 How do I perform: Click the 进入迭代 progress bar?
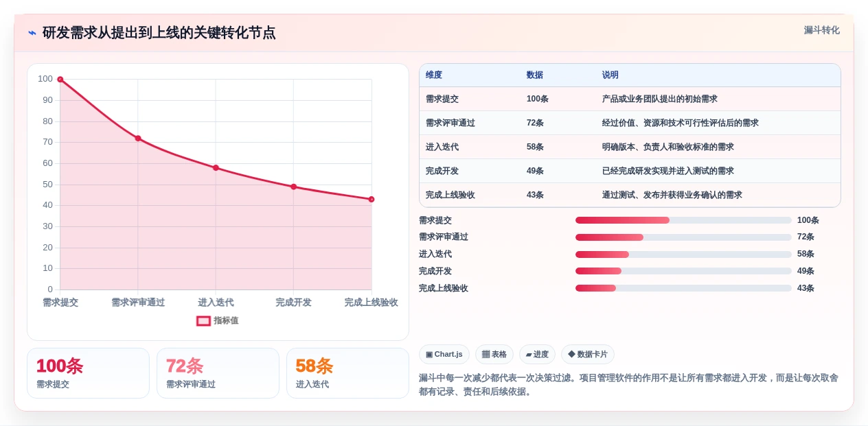(683, 255)
